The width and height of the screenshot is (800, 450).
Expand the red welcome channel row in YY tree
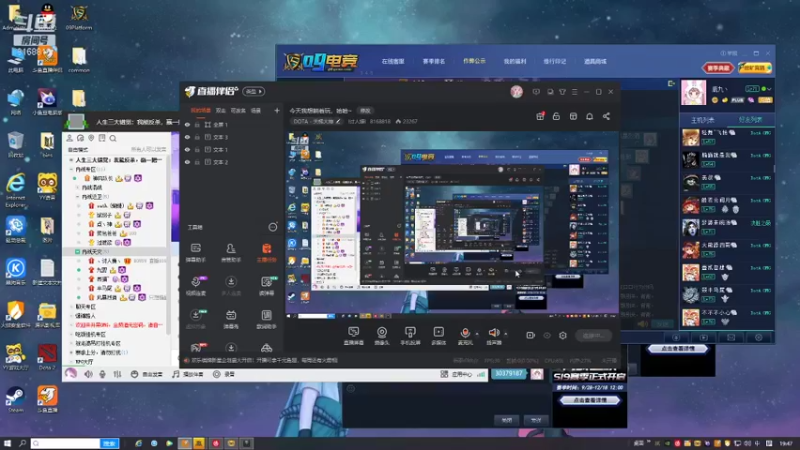pyautogui.click(x=71, y=325)
